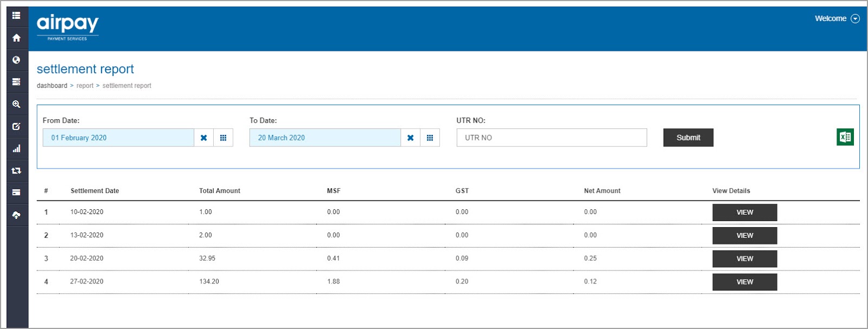Click the To Date field
This screenshot has height=329, width=868.
click(x=325, y=138)
